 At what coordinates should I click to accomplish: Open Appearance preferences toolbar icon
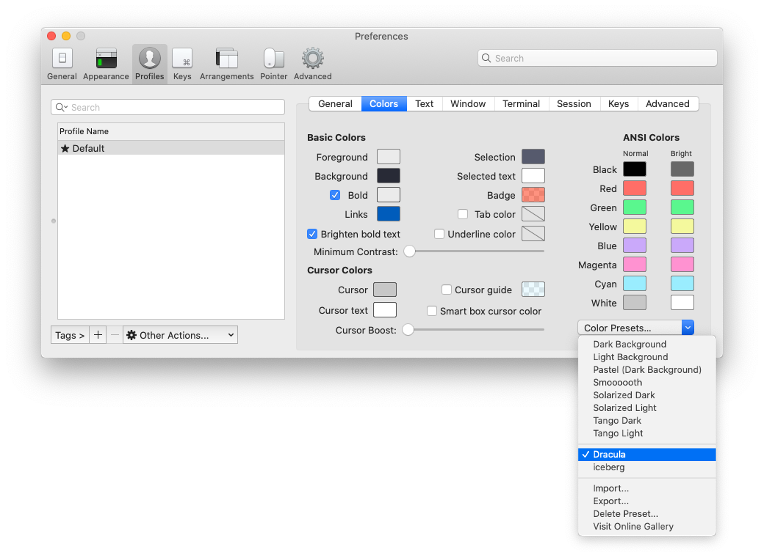coord(106,64)
